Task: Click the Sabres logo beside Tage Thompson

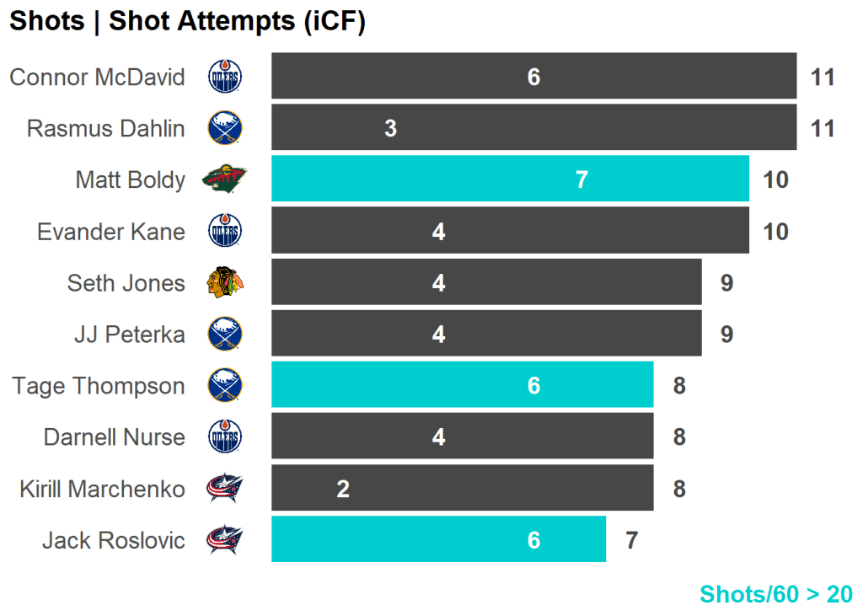Action: pos(224,385)
